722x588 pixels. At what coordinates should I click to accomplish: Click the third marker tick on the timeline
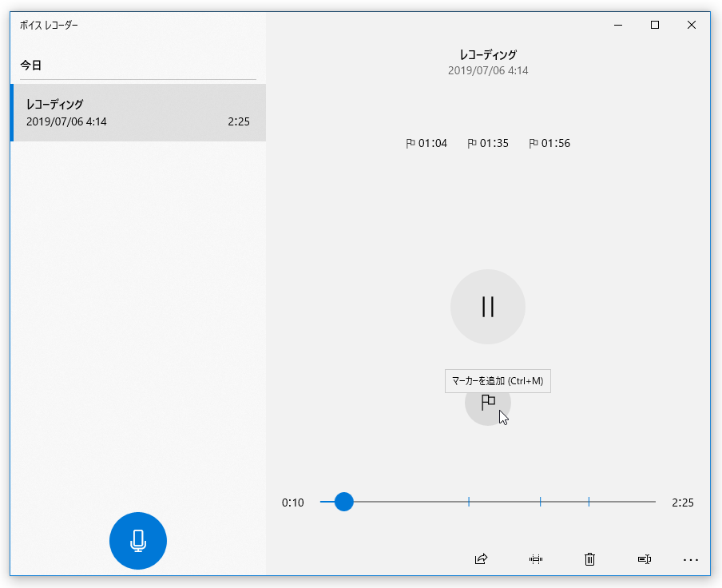tap(589, 502)
